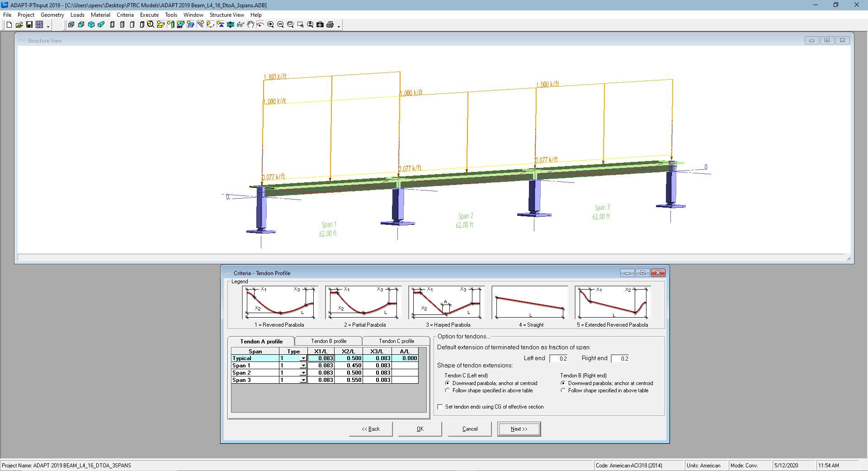Enable Set tendon ends using CG checkbox

click(x=440, y=407)
